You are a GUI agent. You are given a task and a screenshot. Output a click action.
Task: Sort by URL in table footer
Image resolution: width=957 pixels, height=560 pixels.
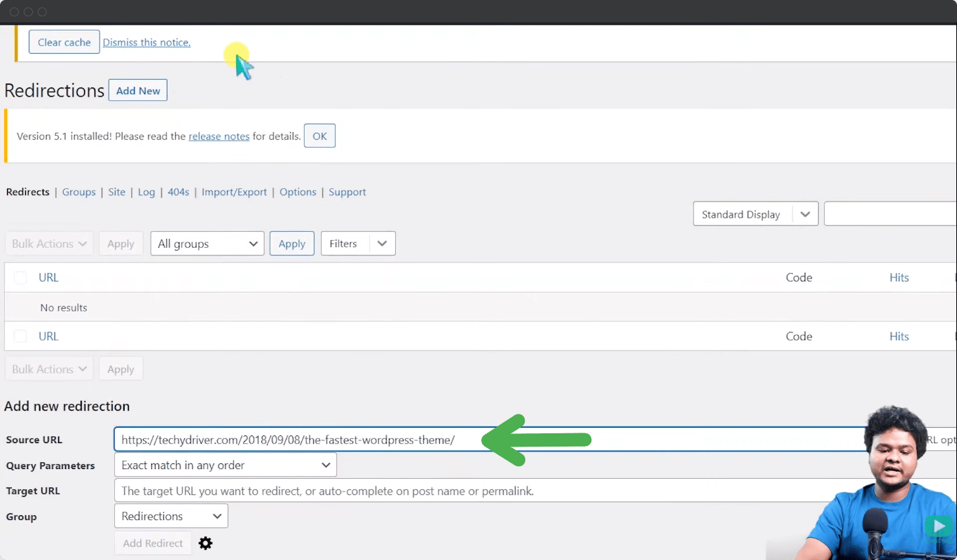pos(48,337)
